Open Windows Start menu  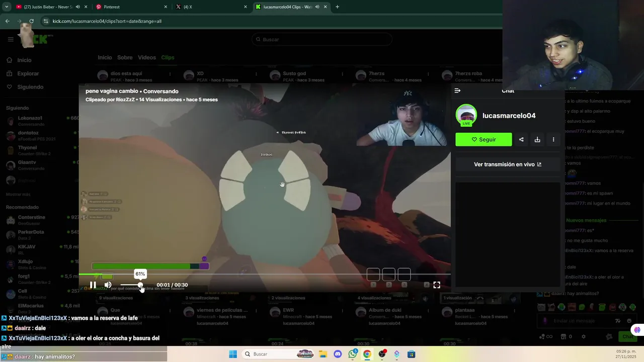click(x=233, y=354)
